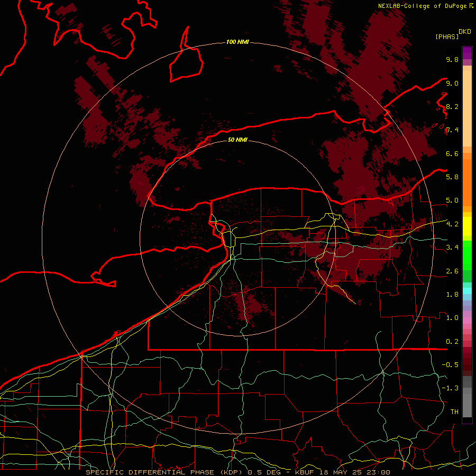Click the 9.8 value on the color scale
476x476 pixels.
(452, 59)
